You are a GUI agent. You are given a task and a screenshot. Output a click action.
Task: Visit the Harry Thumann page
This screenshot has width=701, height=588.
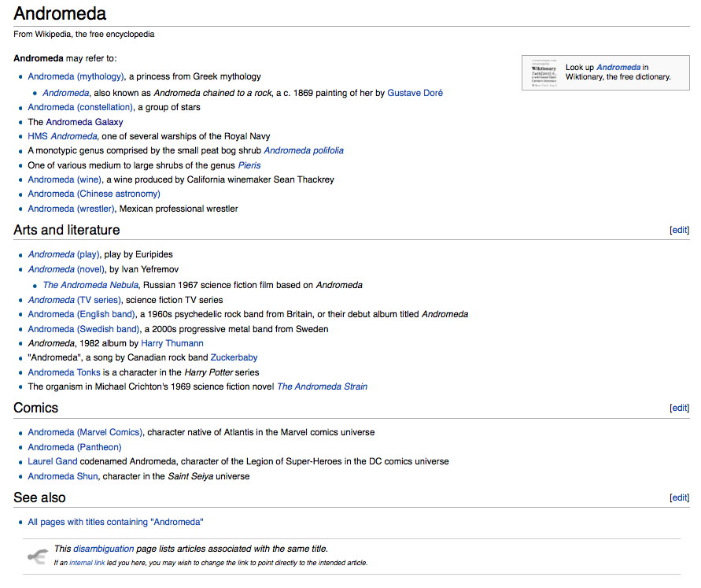(x=172, y=343)
